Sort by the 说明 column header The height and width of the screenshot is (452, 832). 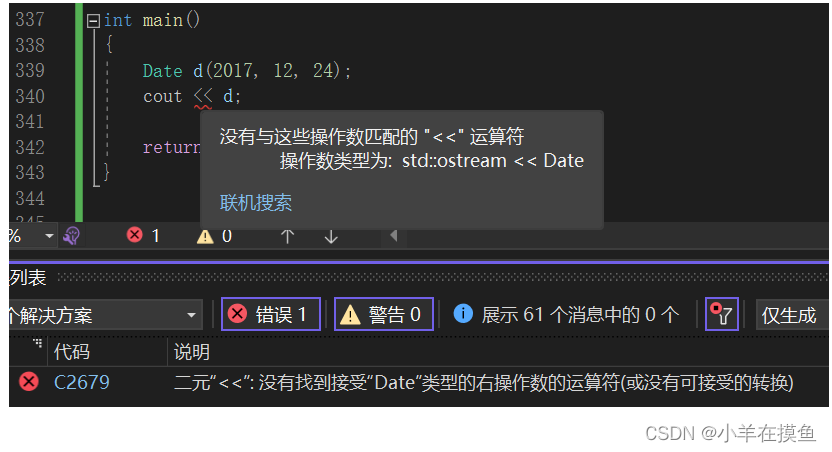(x=192, y=351)
